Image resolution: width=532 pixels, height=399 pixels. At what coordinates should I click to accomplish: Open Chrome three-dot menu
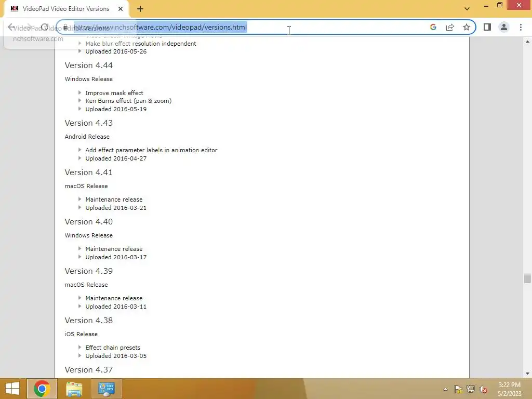521,27
